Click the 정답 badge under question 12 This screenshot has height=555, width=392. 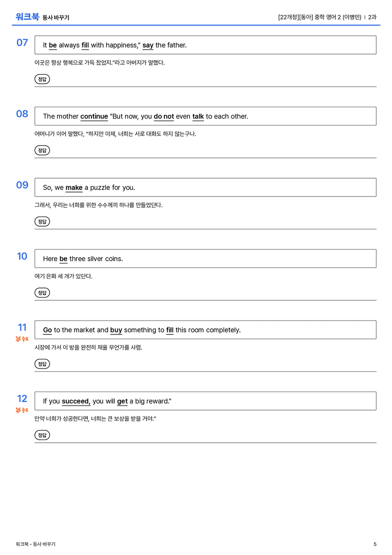coord(42,435)
